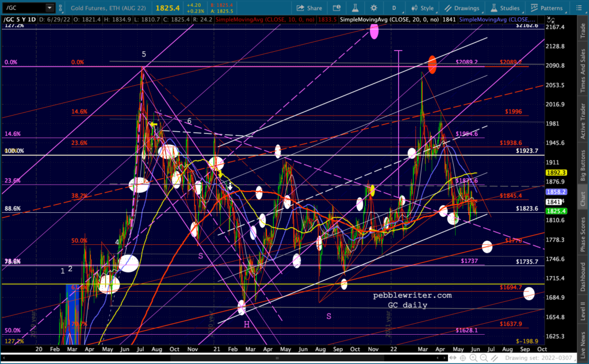Open the /GC symbol dropdown arrow

pos(49,7)
